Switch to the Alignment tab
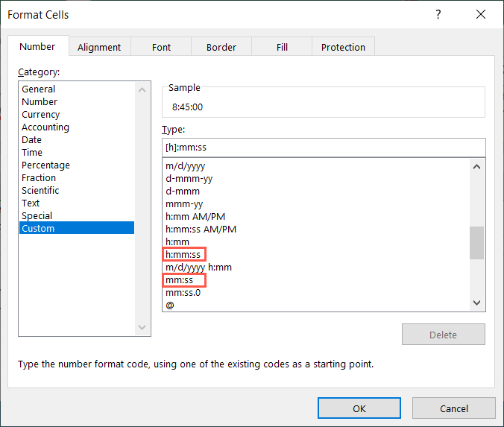Image resolution: width=504 pixels, height=427 pixels. pyautogui.click(x=99, y=47)
